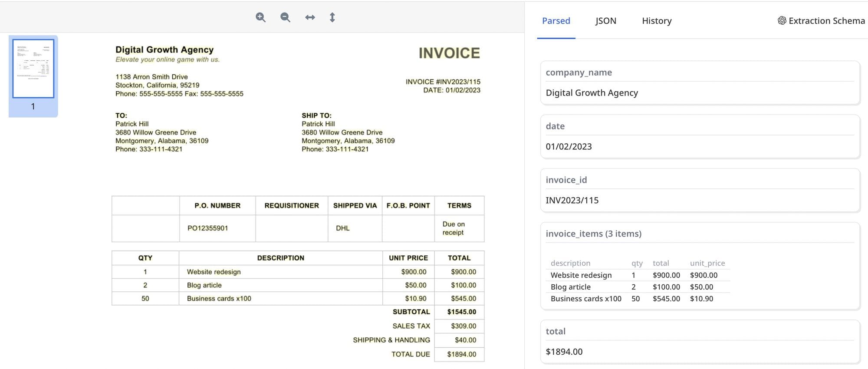Viewport: 868px width, 369px height.
Task: Click the invoice_id value INV2023/115
Action: click(x=572, y=201)
